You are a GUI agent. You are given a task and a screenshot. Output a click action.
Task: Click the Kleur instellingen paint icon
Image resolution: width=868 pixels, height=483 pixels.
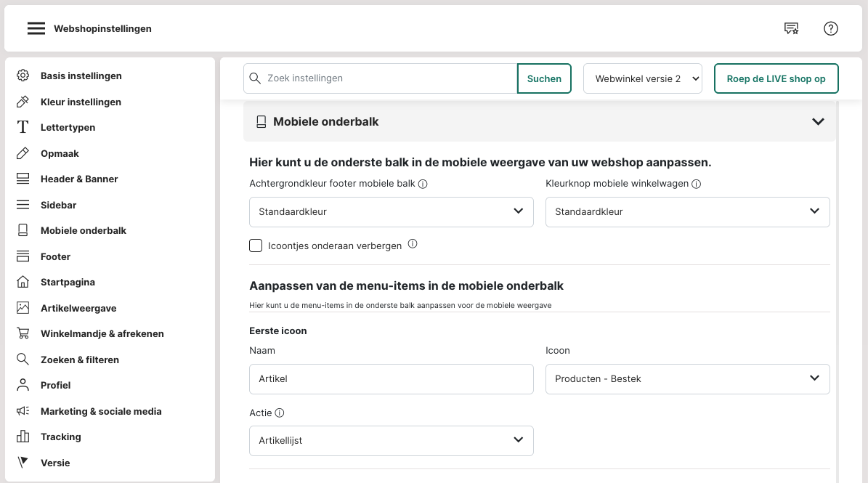tap(23, 102)
